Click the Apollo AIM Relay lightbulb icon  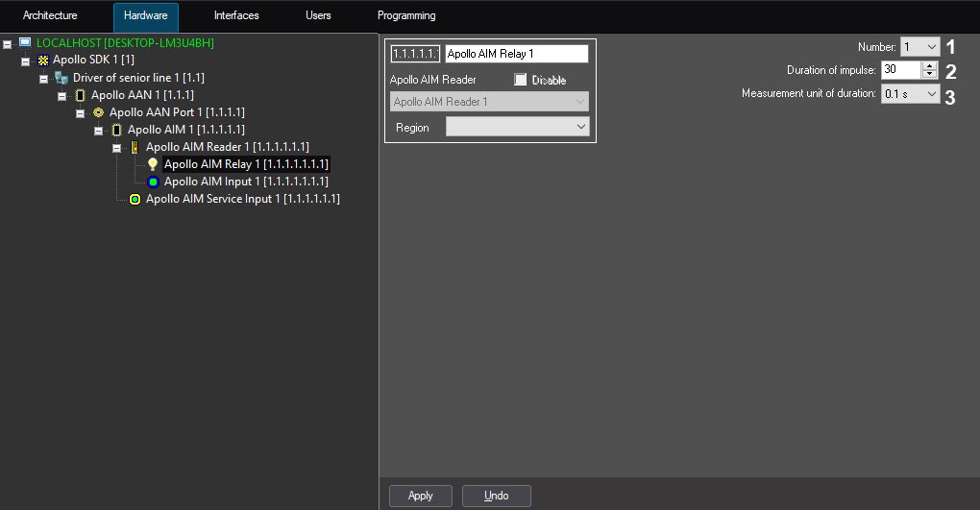153,164
